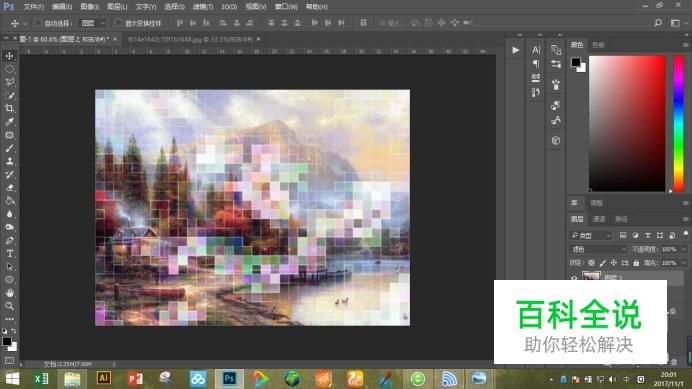
Task: Expand the layer Opacity value dropdown
Action: click(684, 249)
